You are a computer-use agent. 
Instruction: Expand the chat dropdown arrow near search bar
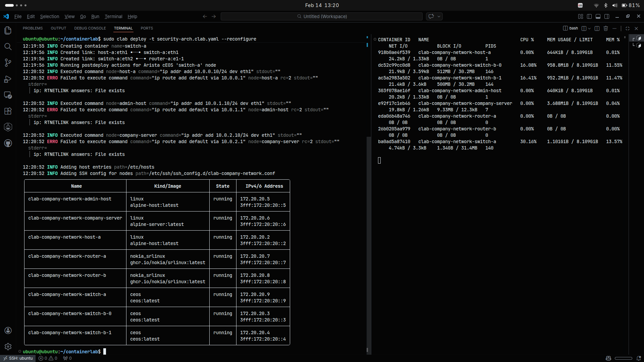point(439,16)
